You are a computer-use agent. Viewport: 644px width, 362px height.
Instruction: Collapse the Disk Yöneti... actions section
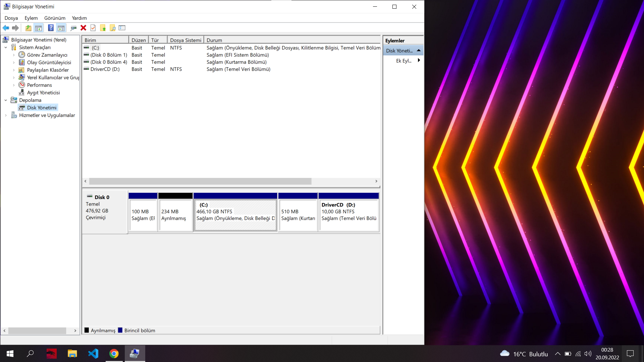[x=419, y=50]
